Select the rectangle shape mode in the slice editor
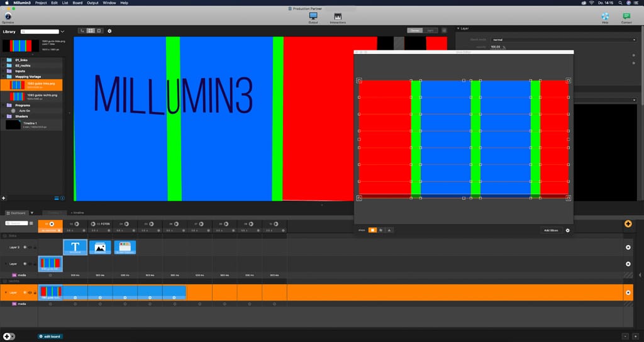The width and height of the screenshot is (644, 342). click(372, 231)
